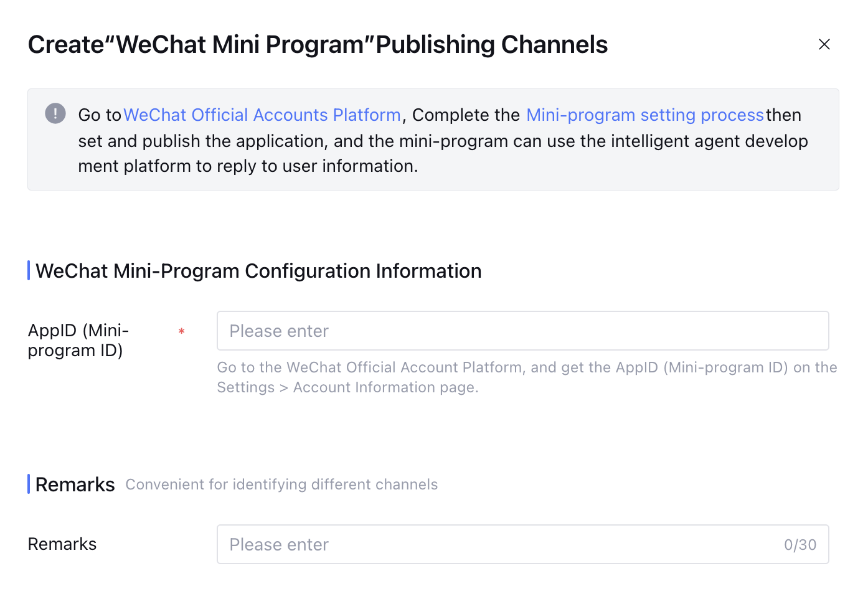This screenshot has height=614, width=868.
Task: Click the blue bar beside Remarks heading
Action: (x=29, y=484)
